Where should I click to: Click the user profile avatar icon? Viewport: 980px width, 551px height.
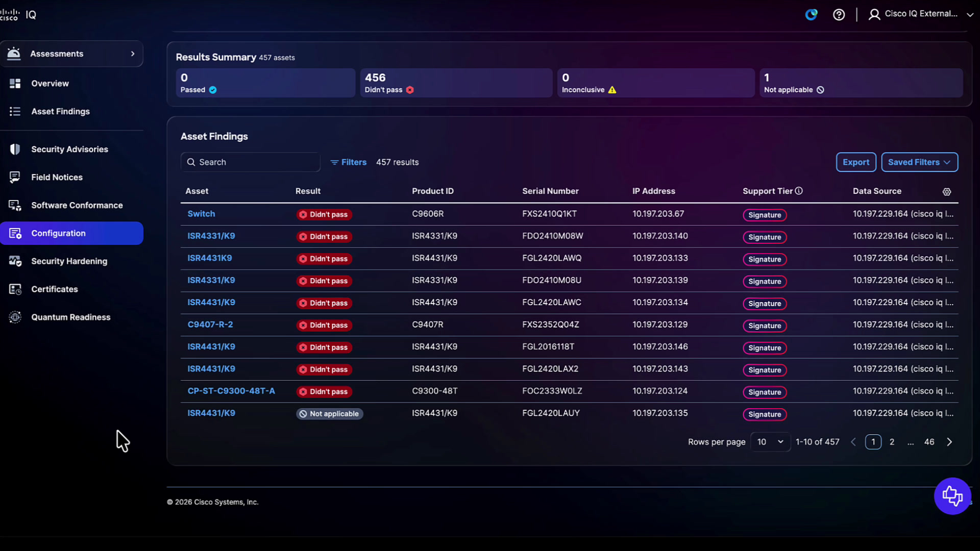874,15
